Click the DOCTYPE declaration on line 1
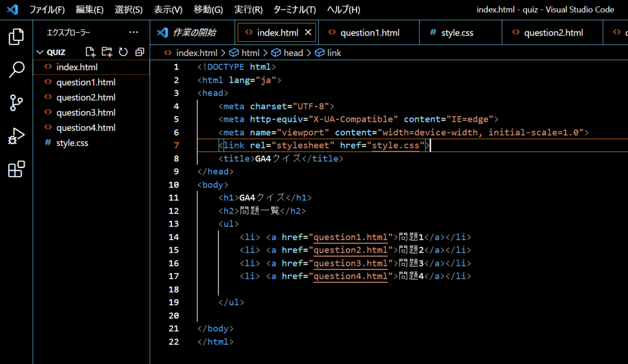This screenshot has height=364, width=628. [x=237, y=67]
